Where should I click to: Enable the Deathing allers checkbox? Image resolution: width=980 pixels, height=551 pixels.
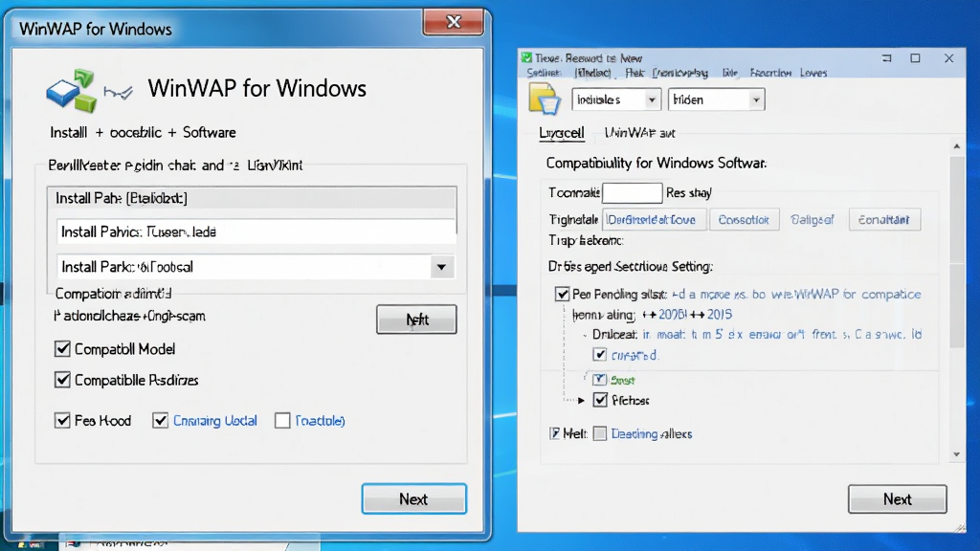pyautogui.click(x=599, y=433)
